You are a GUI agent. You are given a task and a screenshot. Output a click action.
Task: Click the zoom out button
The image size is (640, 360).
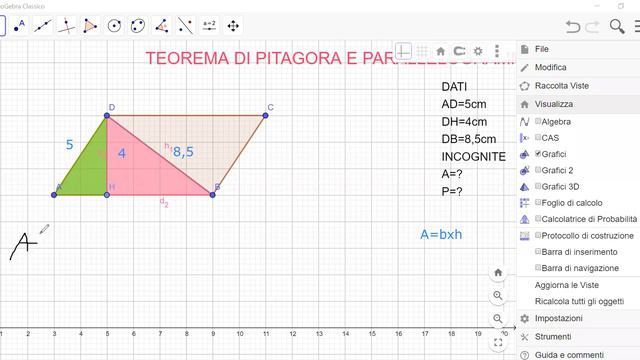(x=498, y=319)
